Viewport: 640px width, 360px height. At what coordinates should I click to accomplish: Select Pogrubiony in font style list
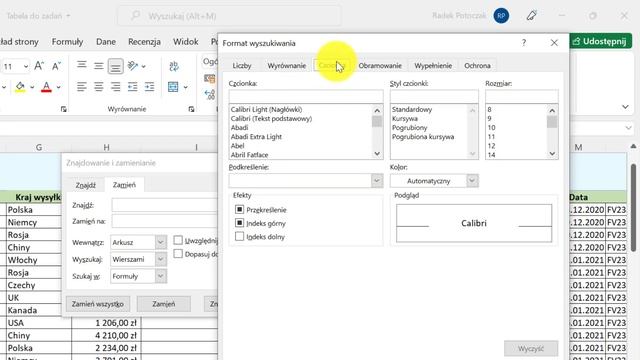(409, 127)
